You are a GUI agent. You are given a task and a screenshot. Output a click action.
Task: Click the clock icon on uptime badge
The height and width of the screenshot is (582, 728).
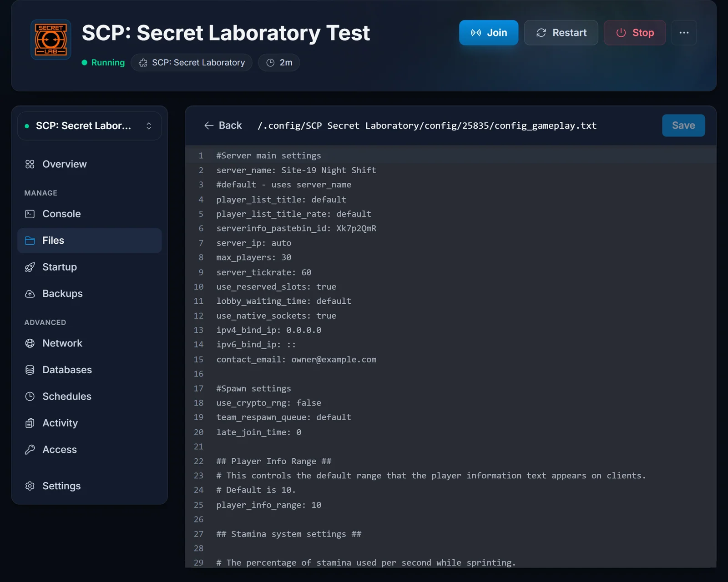(270, 63)
